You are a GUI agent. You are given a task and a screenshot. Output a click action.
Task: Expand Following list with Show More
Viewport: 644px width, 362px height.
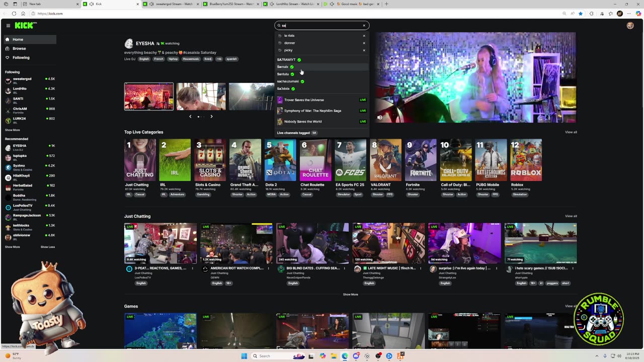[13, 130]
